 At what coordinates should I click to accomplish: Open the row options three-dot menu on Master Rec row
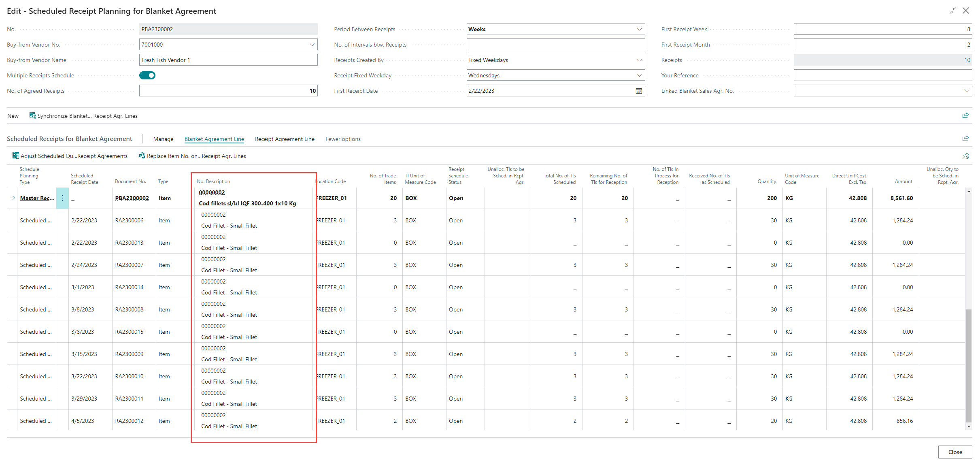[62, 198]
